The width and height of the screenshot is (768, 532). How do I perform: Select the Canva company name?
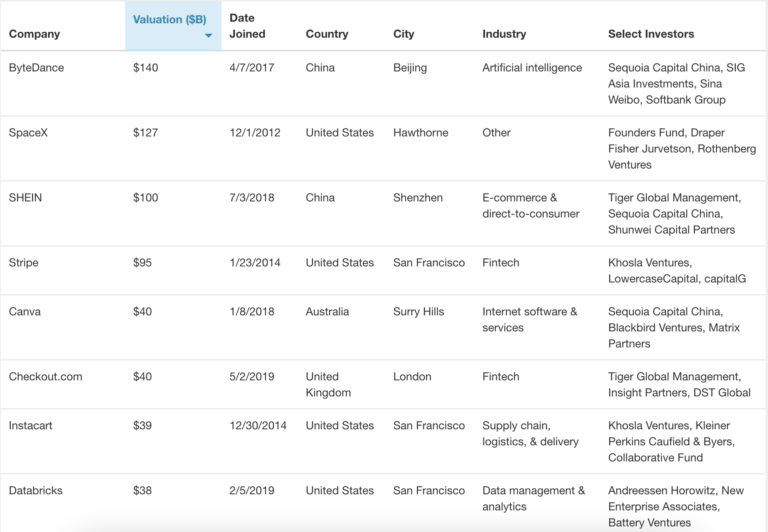click(x=25, y=312)
